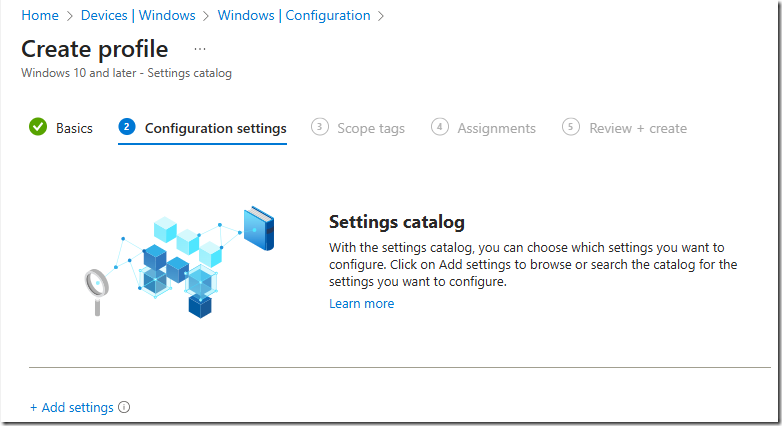
Task: Click the green Basics checkmark icon
Action: (x=38, y=127)
